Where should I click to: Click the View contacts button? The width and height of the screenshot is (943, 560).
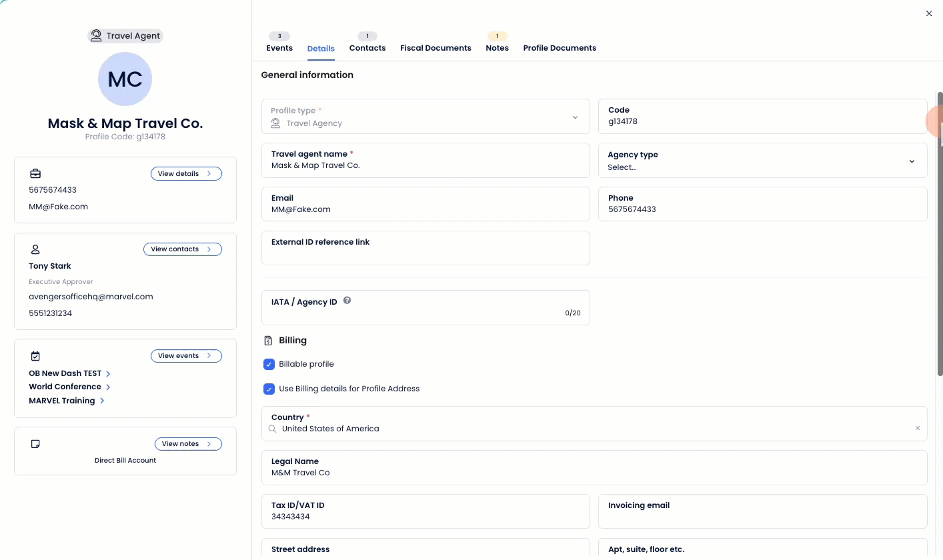182,249
